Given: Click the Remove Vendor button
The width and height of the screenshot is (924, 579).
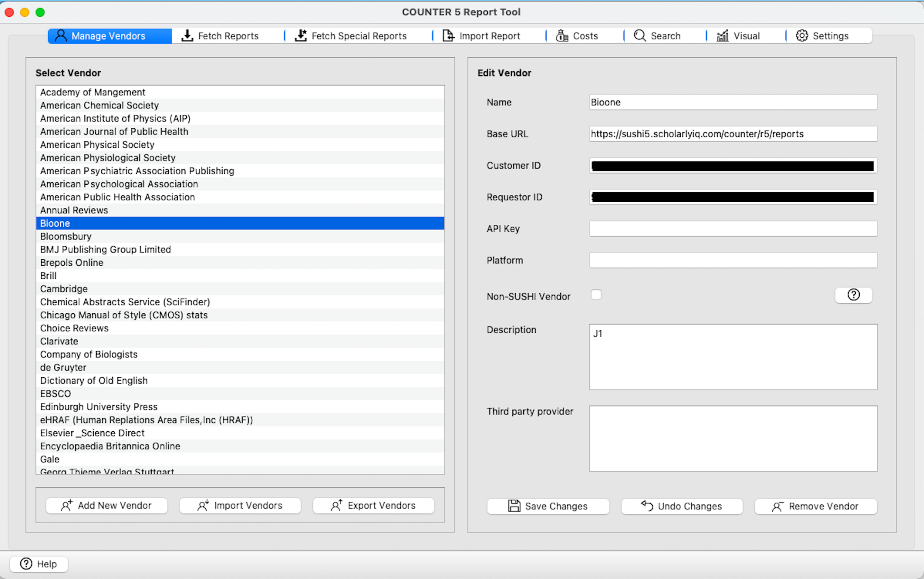Looking at the screenshot, I should coord(815,506).
